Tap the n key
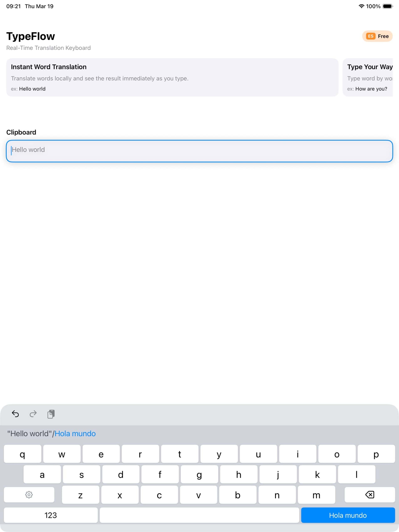 [x=277, y=495]
